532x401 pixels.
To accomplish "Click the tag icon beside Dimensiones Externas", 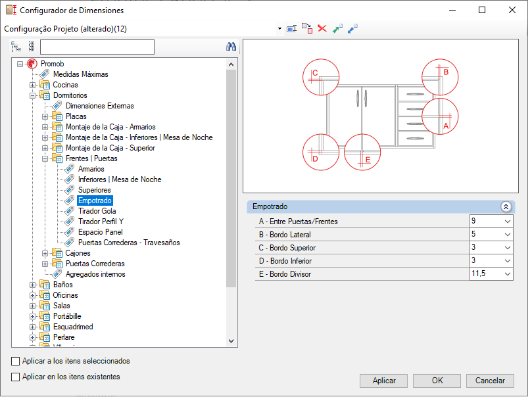I will pos(57,105).
